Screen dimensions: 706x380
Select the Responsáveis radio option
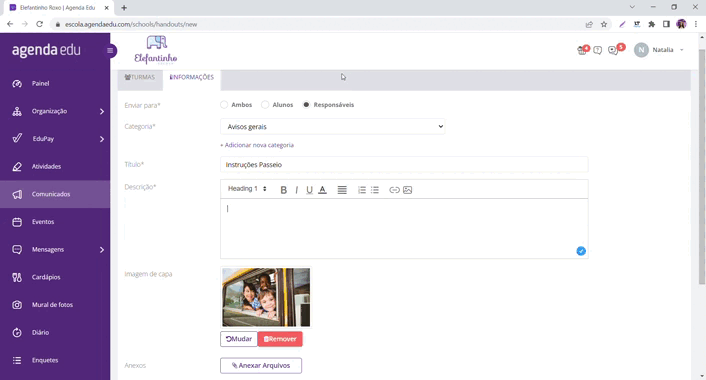306,105
